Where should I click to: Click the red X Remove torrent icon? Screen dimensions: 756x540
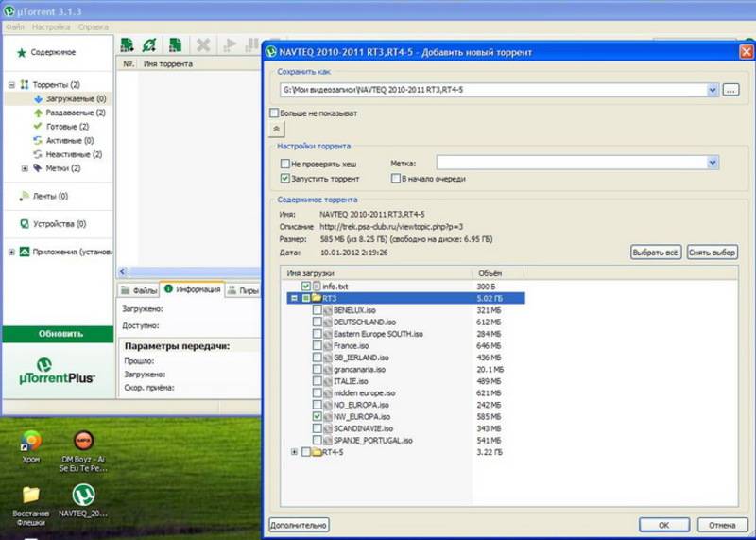coord(202,44)
